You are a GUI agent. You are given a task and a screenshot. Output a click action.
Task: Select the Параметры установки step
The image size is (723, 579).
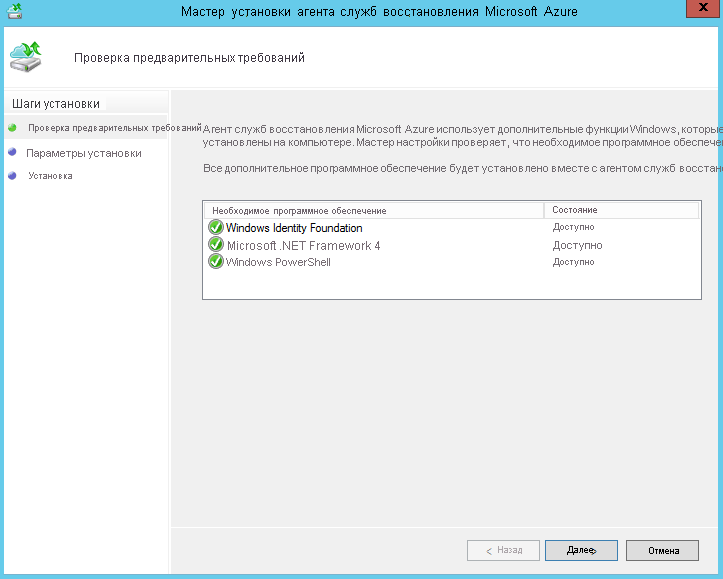83,153
